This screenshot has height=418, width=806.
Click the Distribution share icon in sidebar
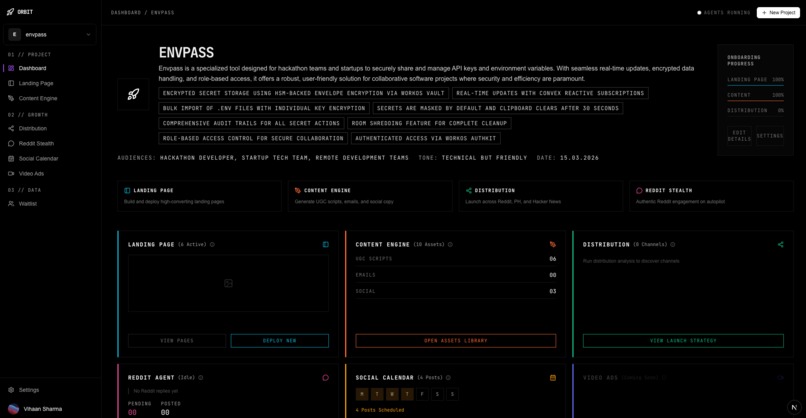(x=11, y=129)
